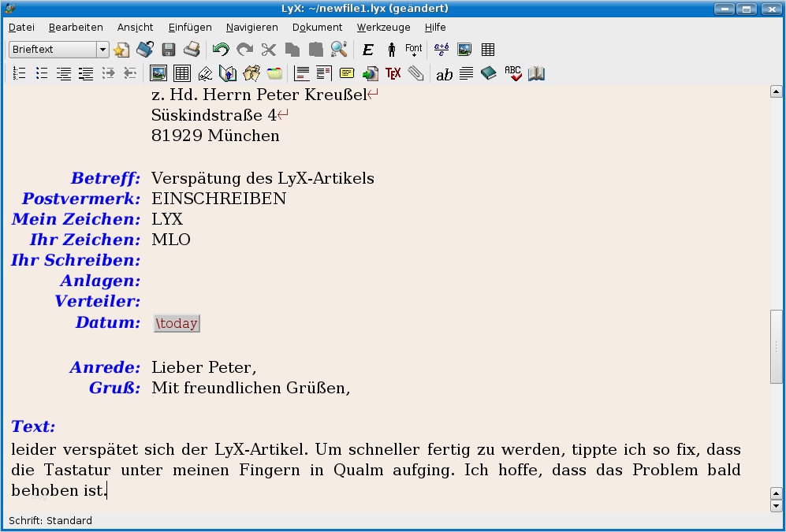Viewport: 786px width, 532px height.
Task: Click the Emphasis E toolbar icon
Action: pos(367,49)
